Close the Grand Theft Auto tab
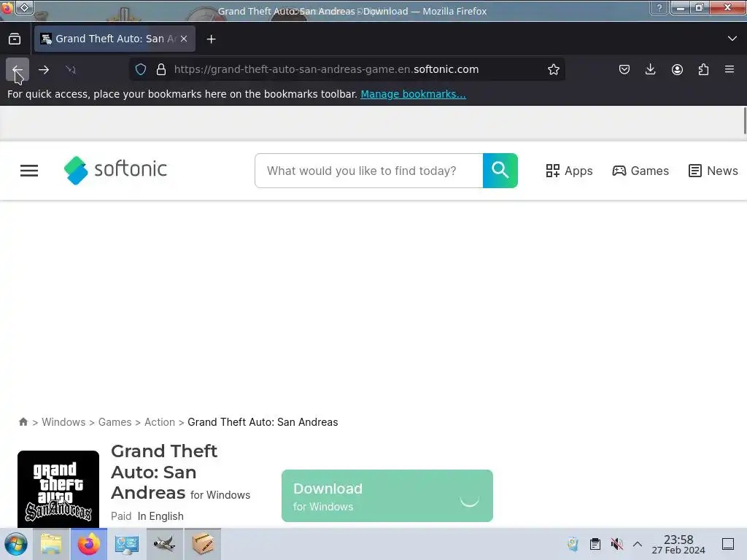Image resolution: width=747 pixels, height=560 pixels. pyautogui.click(x=184, y=39)
